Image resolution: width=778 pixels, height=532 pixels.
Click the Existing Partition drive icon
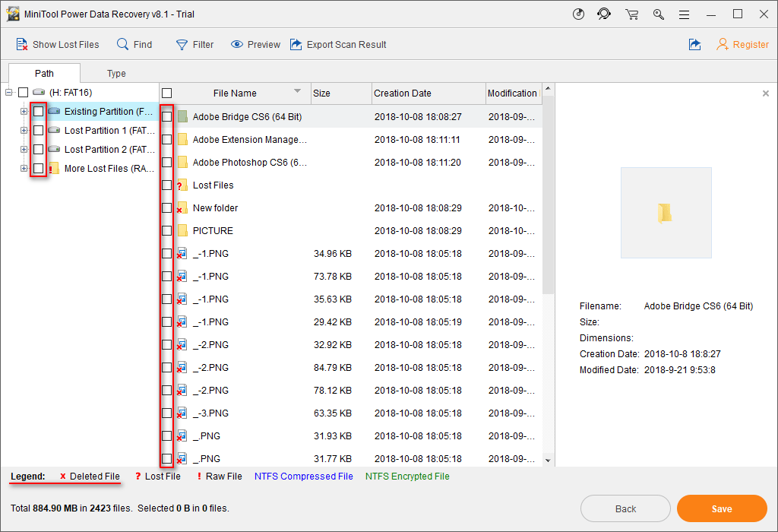(54, 111)
